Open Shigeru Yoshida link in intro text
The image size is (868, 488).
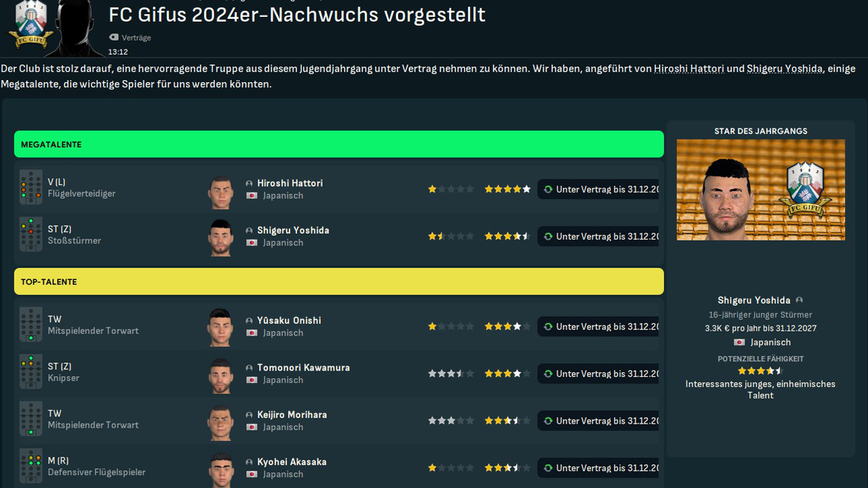pos(785,68)
